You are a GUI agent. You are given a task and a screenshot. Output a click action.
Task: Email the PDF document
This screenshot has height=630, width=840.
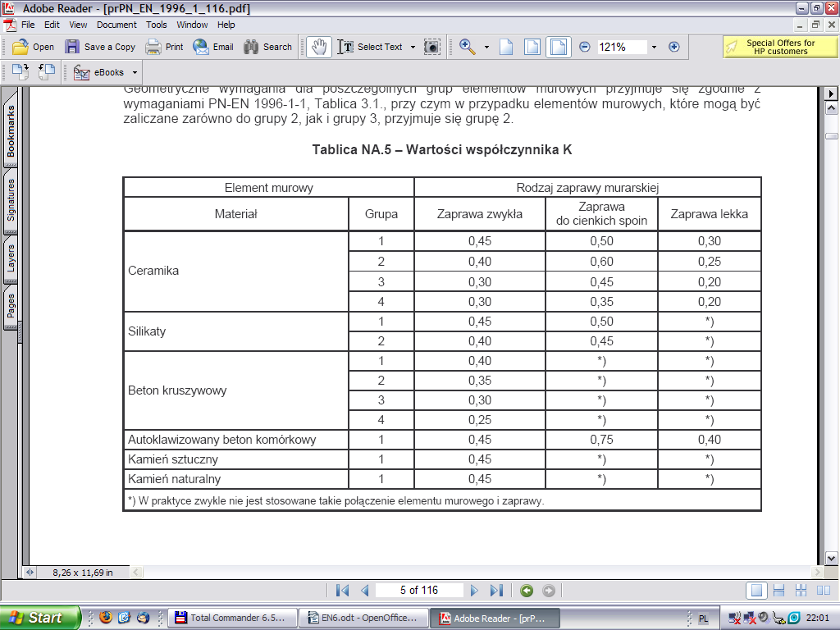[213, 47]
